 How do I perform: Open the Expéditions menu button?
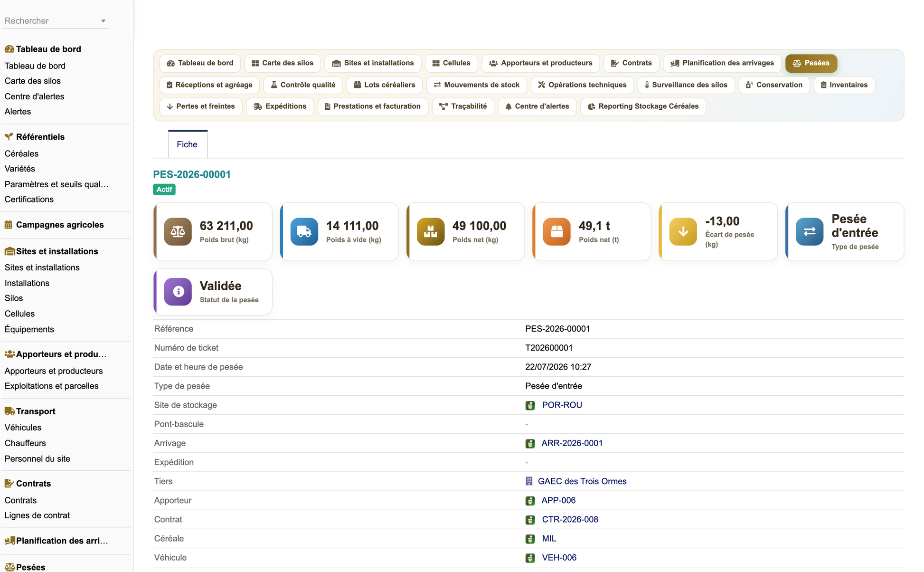(x=280, y=106)
